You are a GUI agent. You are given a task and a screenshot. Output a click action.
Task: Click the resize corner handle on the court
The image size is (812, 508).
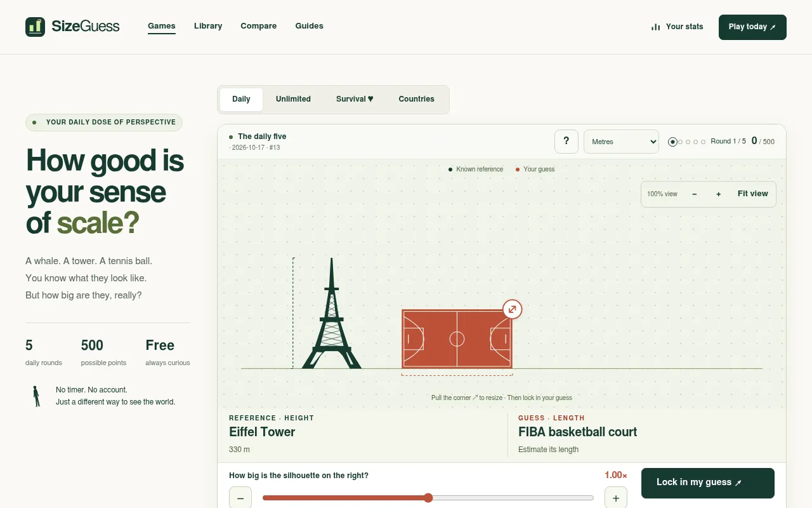point(513,309)
